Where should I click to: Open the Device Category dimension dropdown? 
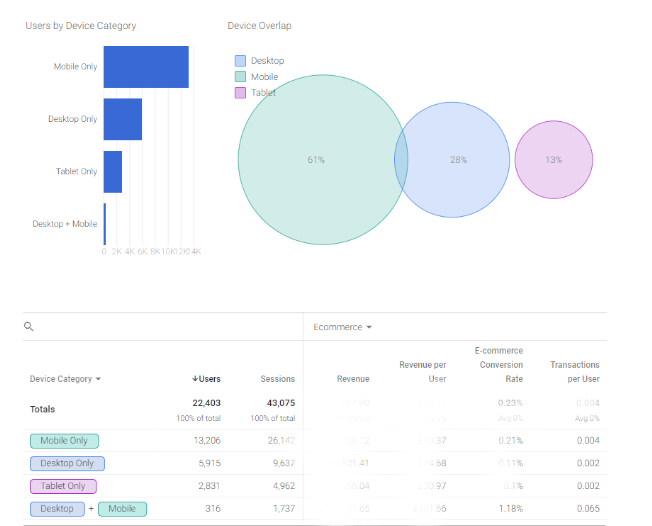pos(65,379)
